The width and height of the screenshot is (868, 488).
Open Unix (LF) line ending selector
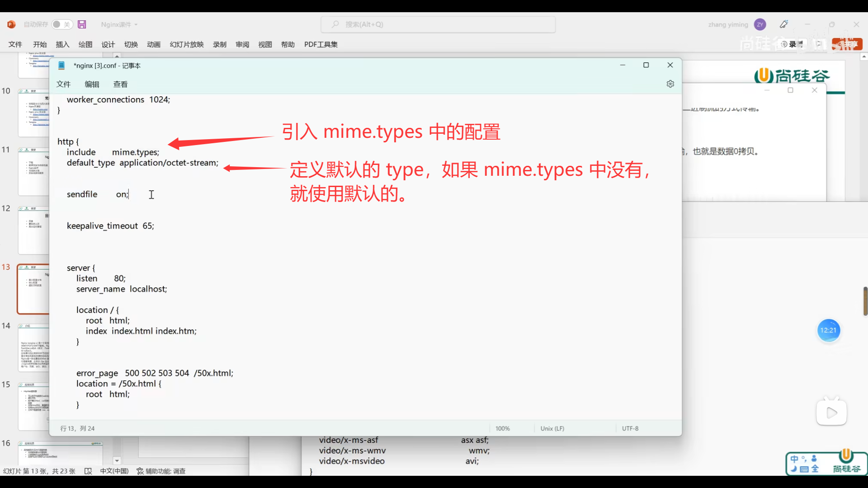[552, 428]
